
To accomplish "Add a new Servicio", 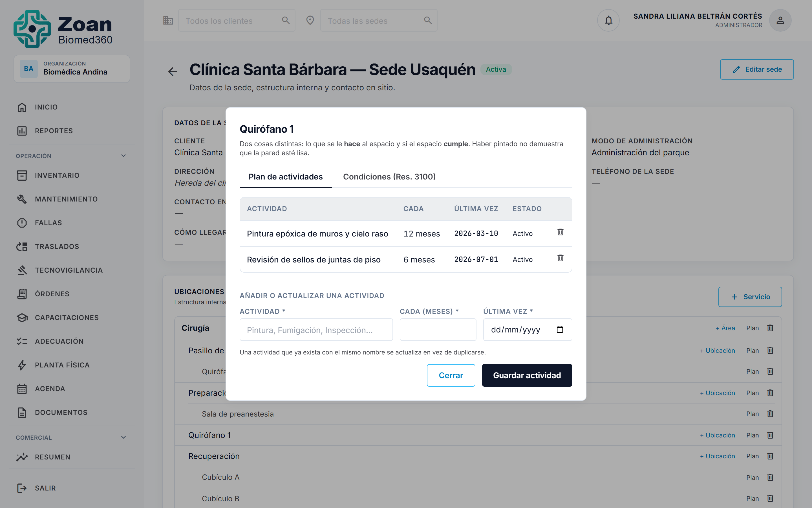I will pos(750,297).
